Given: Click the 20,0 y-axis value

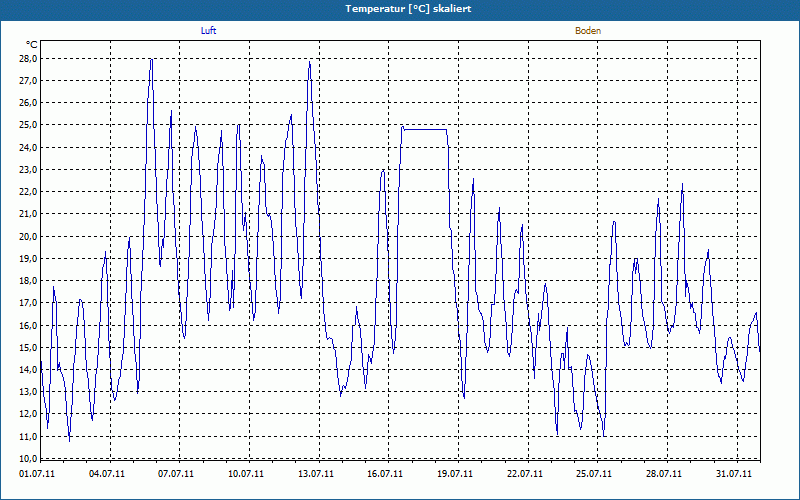Looking at the screenshot, I should [28, 236].
